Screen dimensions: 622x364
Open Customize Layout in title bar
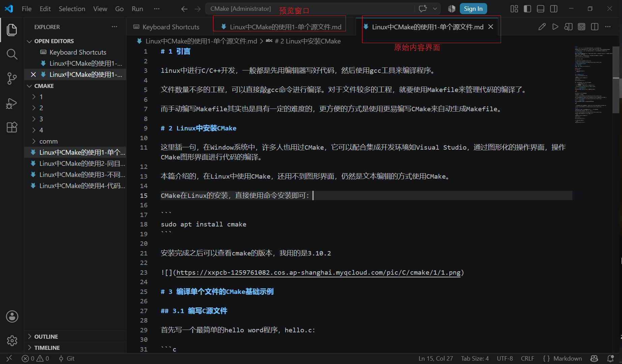[514, 9]
